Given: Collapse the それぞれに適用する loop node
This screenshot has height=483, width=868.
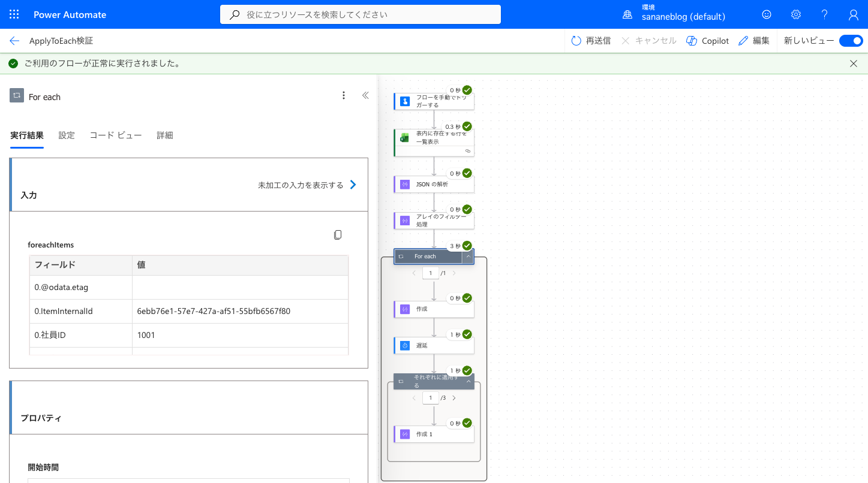Looking at the screenshot, I should pyautogui.click(x=468, y=381).
